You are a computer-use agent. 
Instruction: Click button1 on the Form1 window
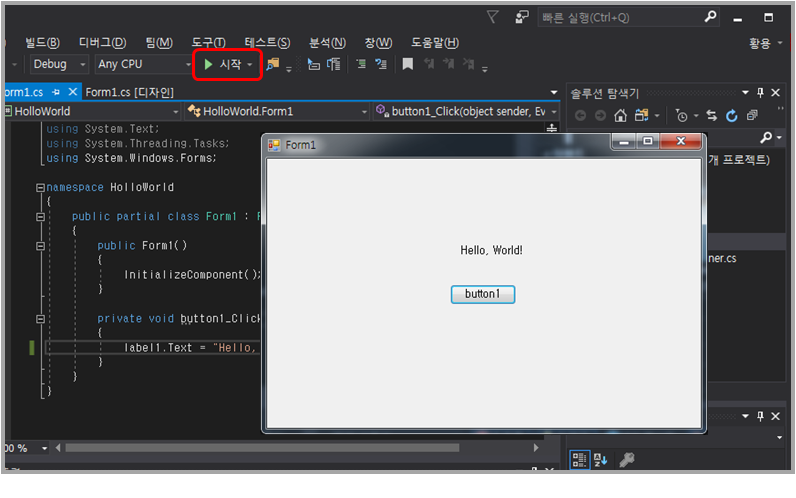point(482,294)
